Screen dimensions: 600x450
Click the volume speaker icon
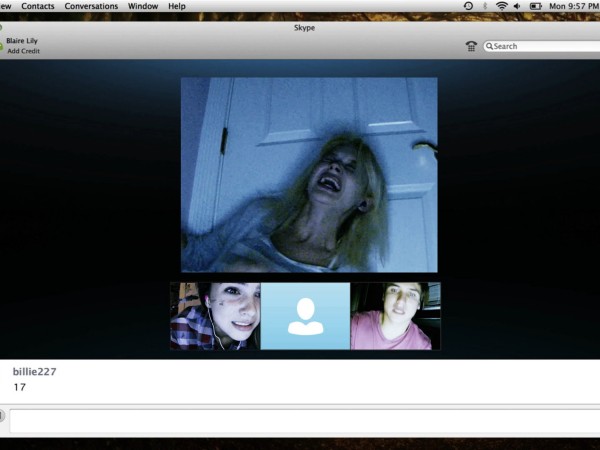[x=516, y=6]
